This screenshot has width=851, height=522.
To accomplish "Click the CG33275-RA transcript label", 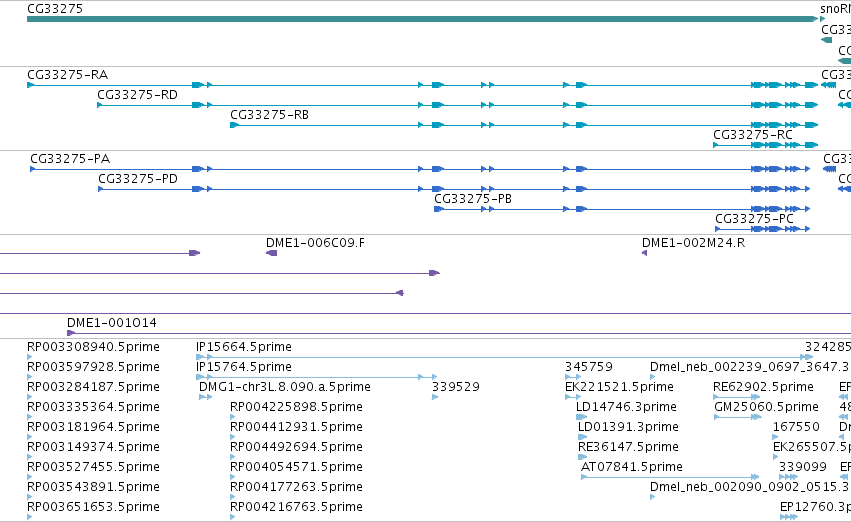I will (67, 75).
